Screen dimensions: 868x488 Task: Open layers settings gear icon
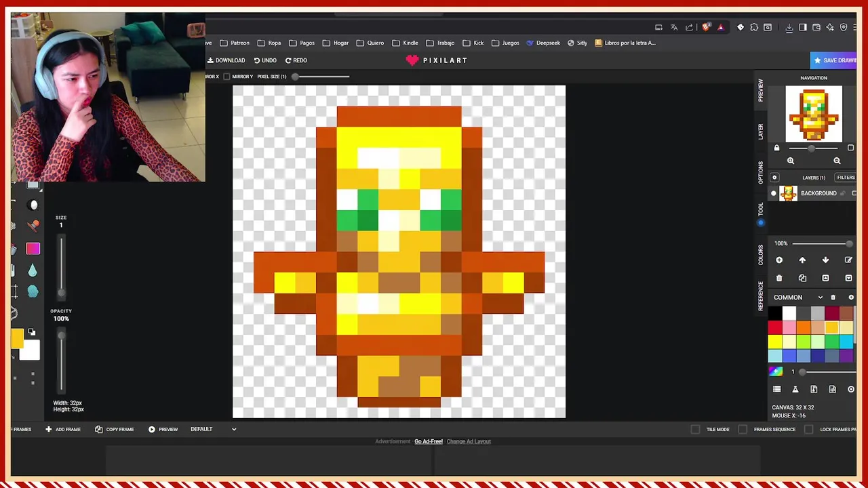click(x=774, y=178)
